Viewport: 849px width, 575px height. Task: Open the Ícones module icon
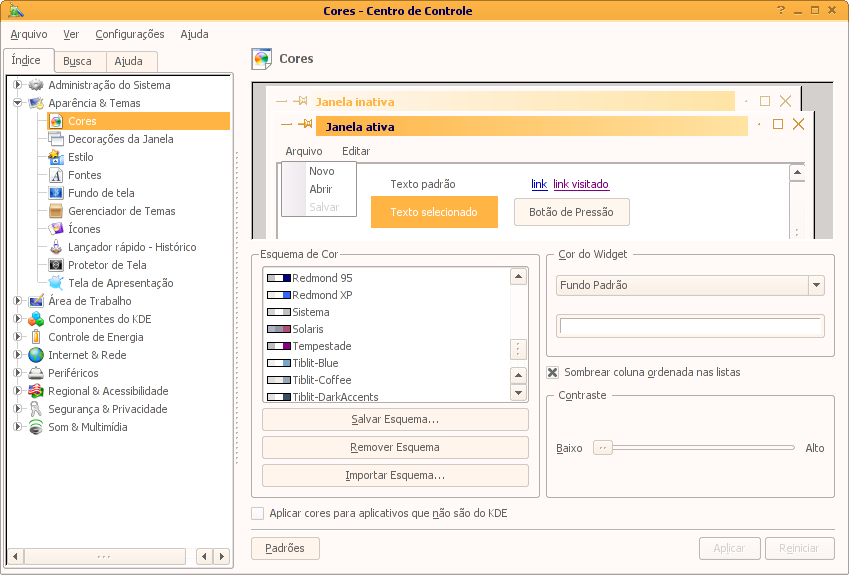pyautogui.click(x=56, y=229)
